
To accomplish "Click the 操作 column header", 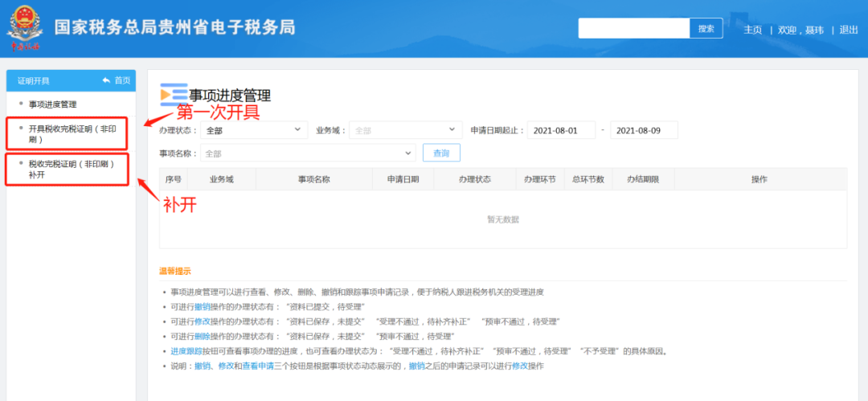I will (760, 179).
